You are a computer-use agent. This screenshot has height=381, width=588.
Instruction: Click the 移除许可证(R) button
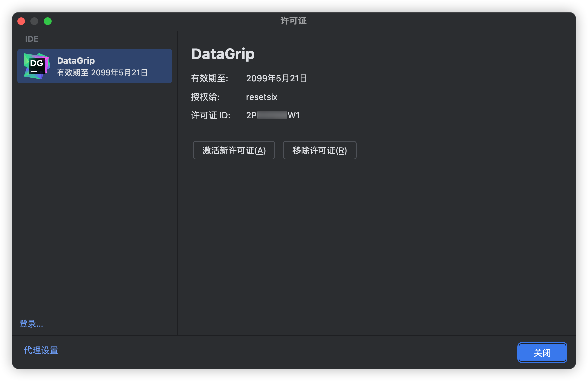pyautogui.click(x=319, y=150)
